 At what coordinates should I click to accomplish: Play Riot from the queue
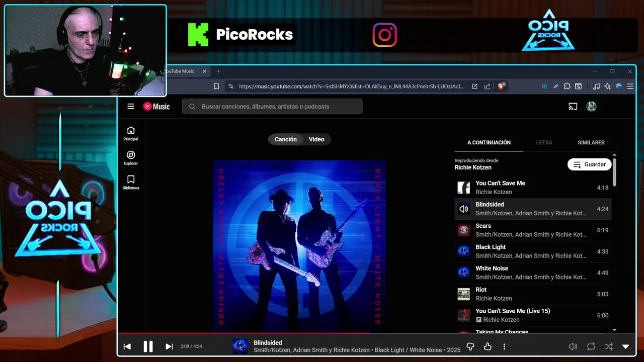pos(533,294)
